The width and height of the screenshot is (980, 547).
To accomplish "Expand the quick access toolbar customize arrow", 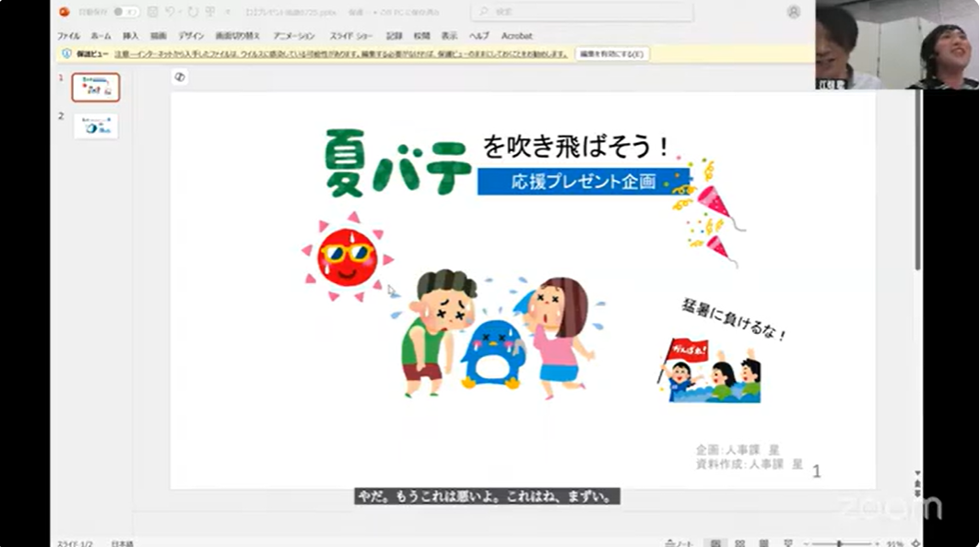I will [x=228, y=12].
